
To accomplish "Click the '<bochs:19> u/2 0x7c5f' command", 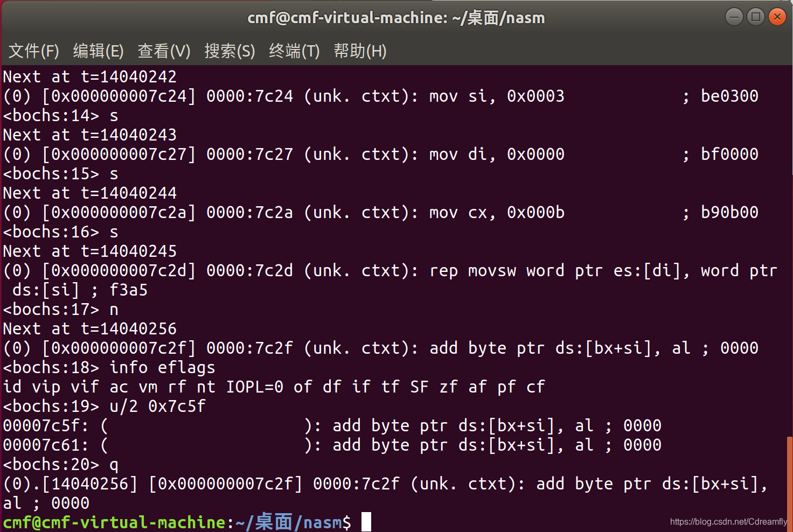I will pos(104,406).
